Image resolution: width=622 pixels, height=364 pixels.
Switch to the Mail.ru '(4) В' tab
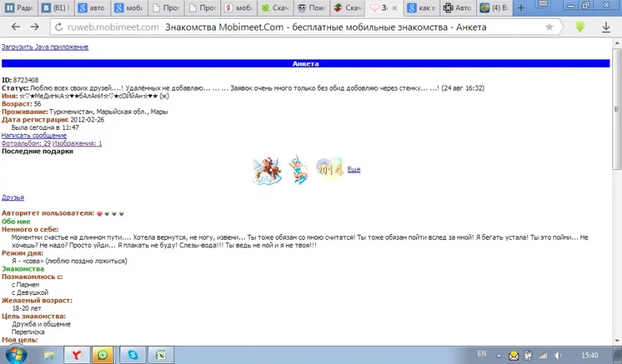coord(494,8)
